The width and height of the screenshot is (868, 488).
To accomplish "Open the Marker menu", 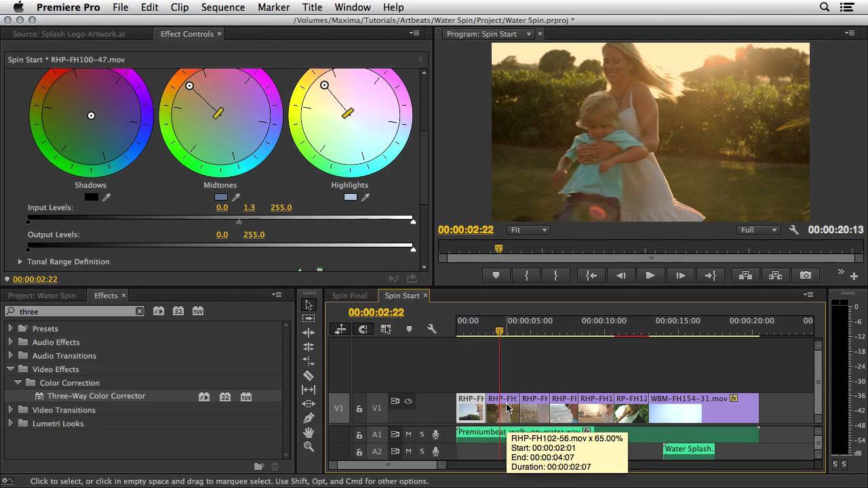I will point(273,7).
